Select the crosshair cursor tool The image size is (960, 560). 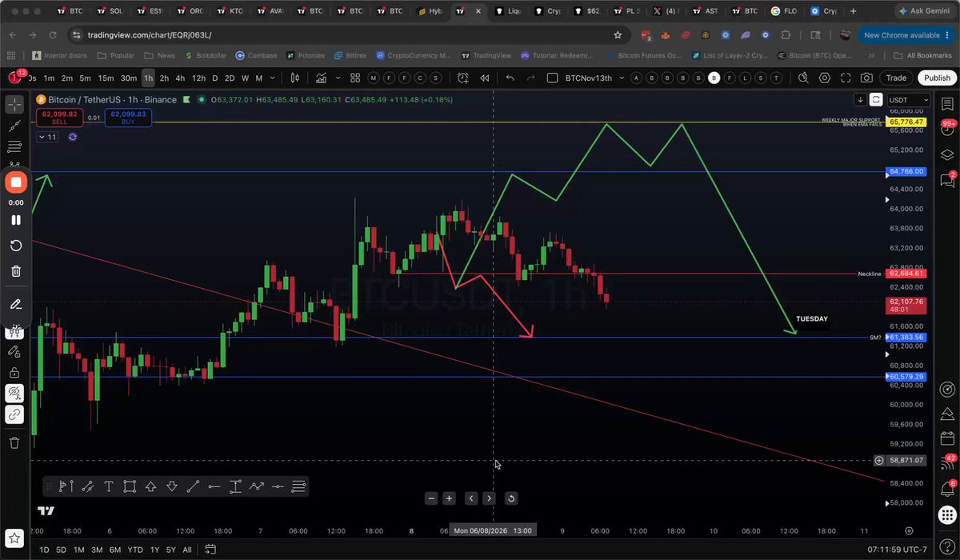click(14, 105)
